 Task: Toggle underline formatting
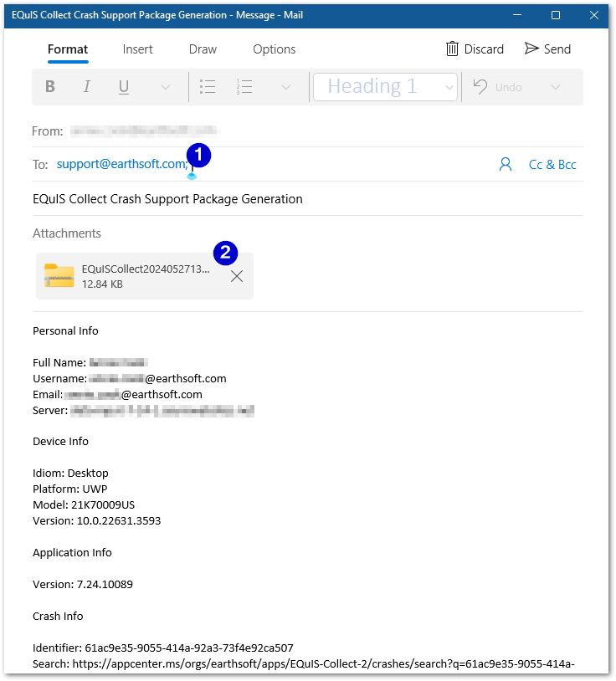124,87
